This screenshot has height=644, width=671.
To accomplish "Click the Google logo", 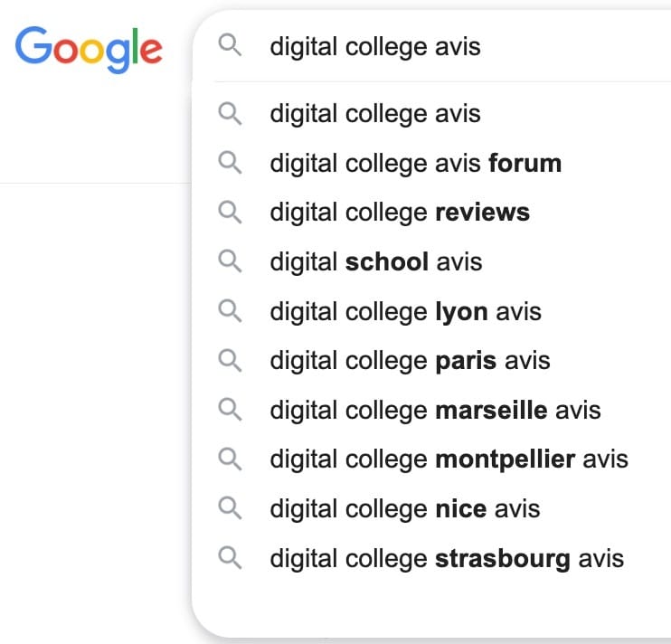I will coord(89,47).
